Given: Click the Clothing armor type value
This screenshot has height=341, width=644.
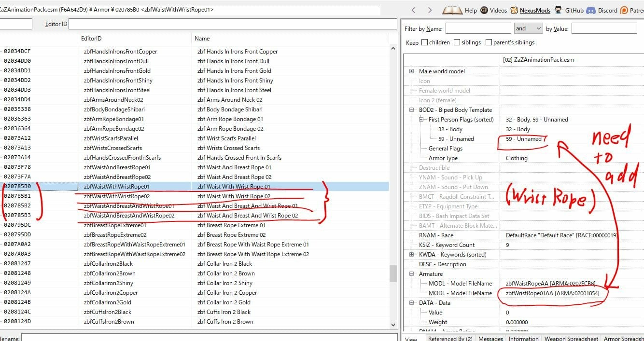Looking at the screenshot, I should 517,158.
